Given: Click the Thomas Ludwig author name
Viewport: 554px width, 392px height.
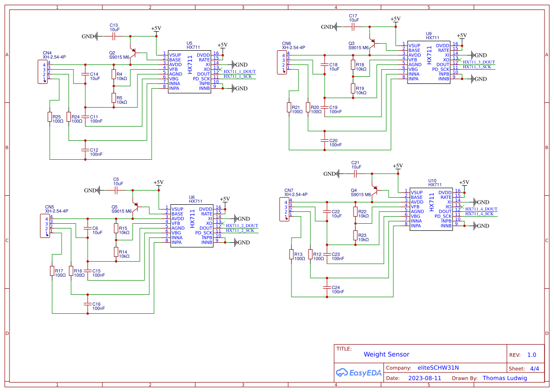Looking at the screenshot, I should point(505,378).
